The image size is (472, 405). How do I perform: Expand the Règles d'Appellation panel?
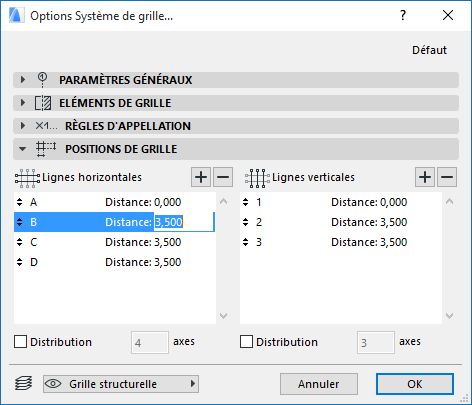coord(23,126)
